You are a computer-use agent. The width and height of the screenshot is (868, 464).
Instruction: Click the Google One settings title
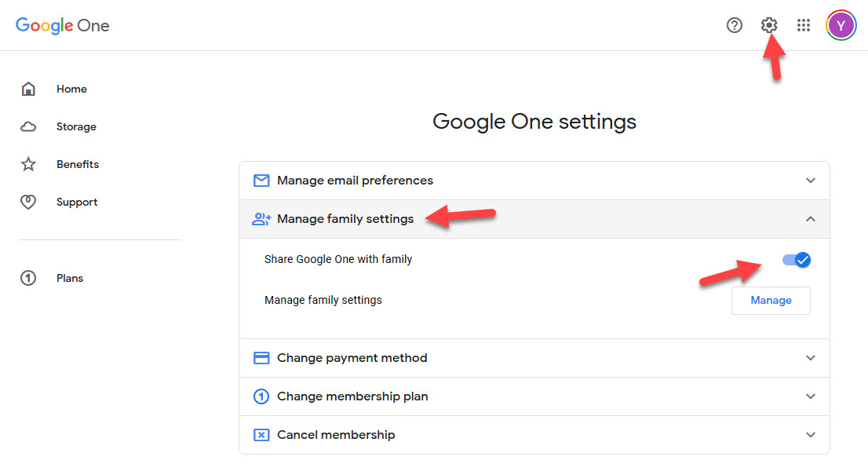pos(534,122)
